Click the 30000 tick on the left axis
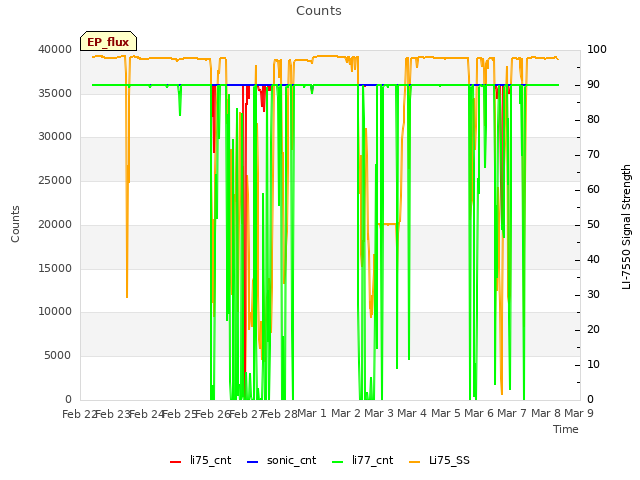 tap(55, 137)
